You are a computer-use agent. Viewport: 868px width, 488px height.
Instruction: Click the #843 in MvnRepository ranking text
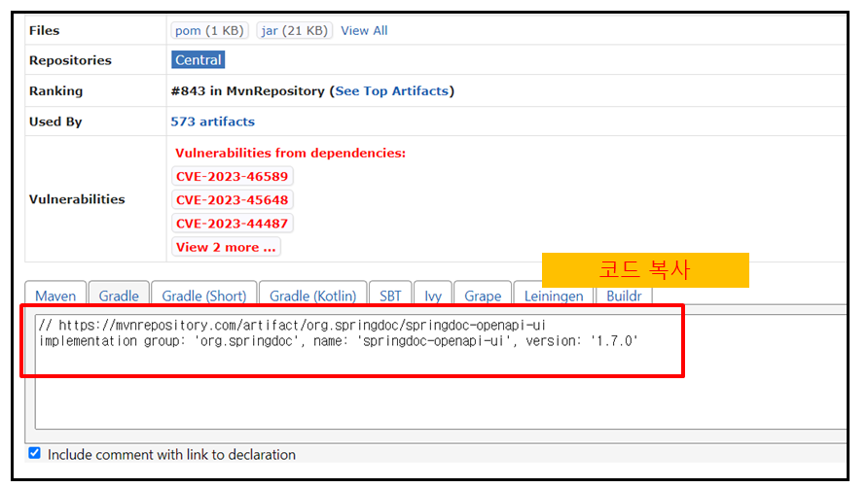click(x=247, y=90)
